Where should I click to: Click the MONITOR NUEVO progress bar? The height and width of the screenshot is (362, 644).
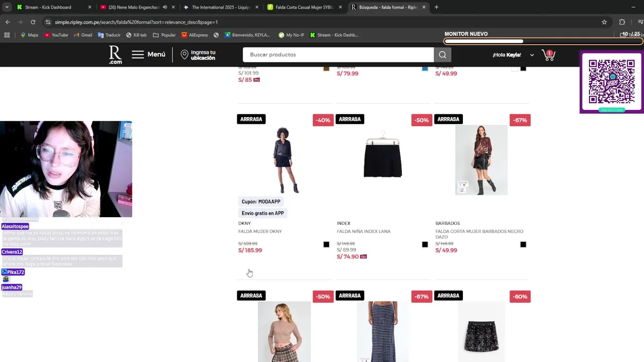click(x=543, y=41)
